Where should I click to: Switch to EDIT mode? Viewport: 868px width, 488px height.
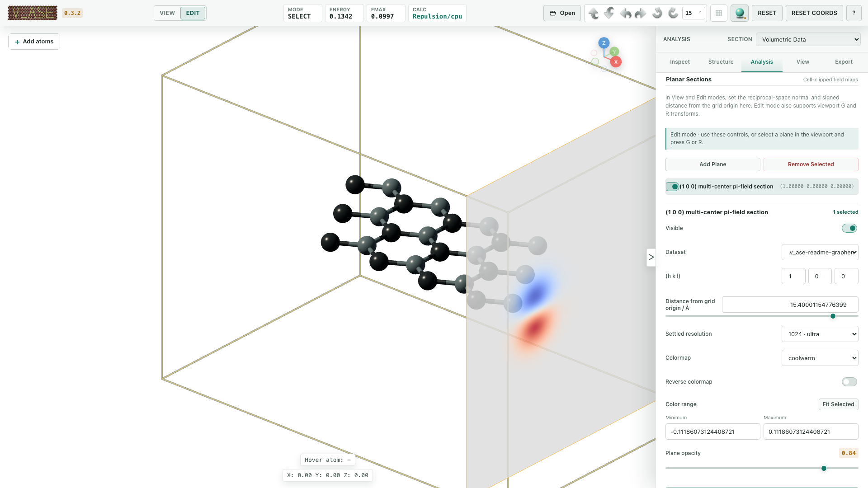[193, 13]
